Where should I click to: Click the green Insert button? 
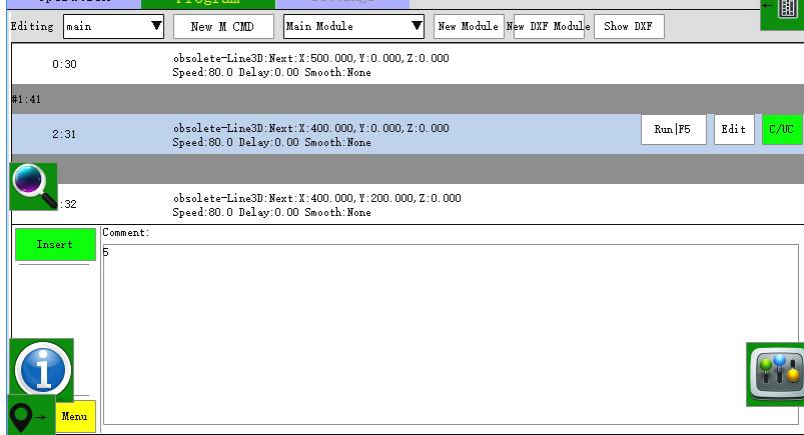point(54,245)
